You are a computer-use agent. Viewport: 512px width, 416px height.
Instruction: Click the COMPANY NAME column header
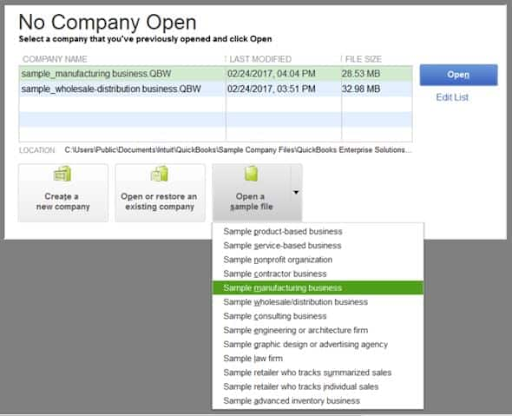click(55, 59)
